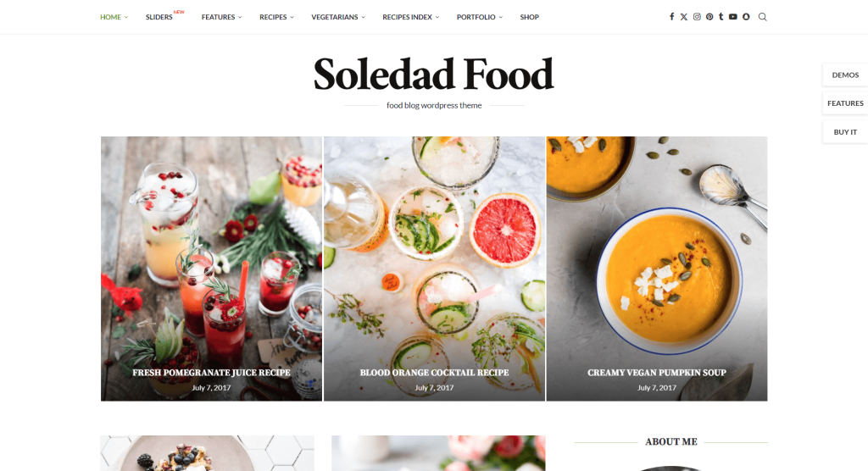
Task: Open Creamy Vegan Pumpkin Soup post
Action: 657,373
